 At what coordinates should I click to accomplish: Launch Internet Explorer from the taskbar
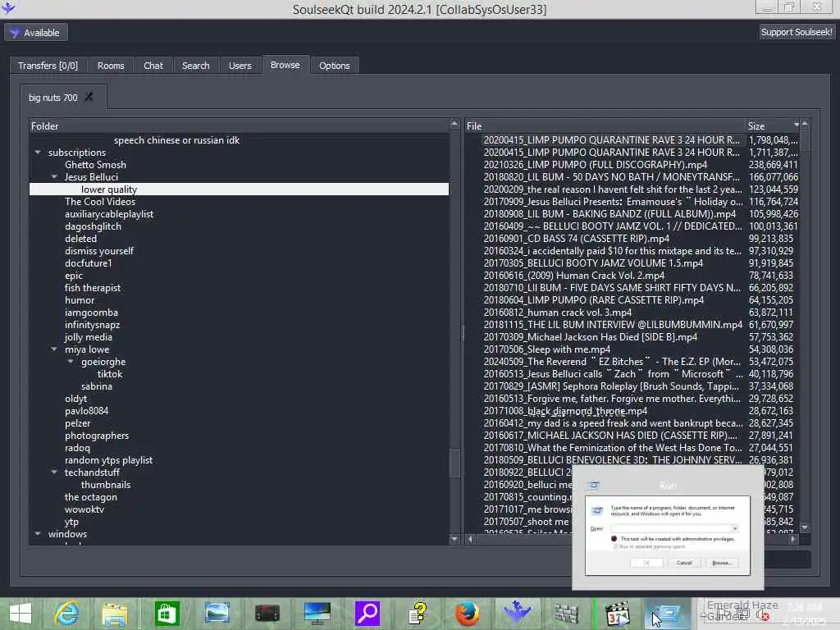pyautogui.click(x=67, y=614)
